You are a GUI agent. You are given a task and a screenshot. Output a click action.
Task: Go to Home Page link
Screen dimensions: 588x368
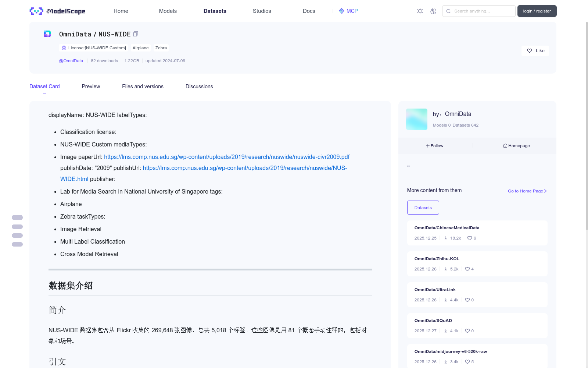pos(527,191)
